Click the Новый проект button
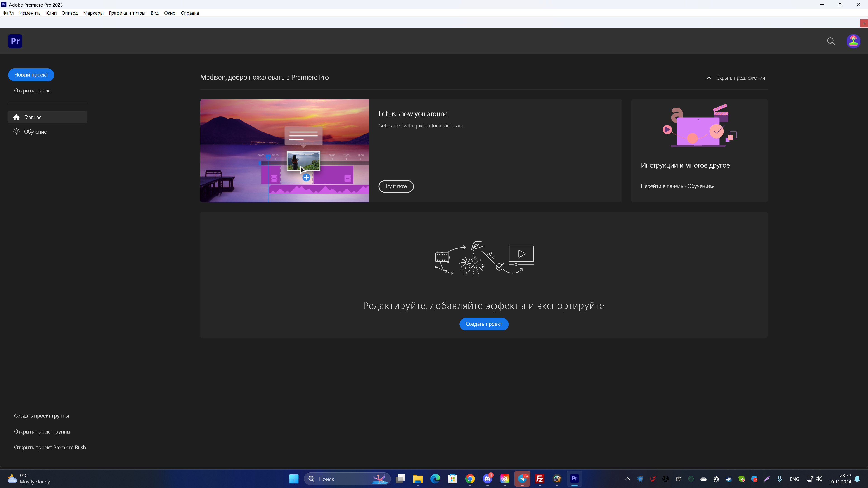 click(31, 75)
